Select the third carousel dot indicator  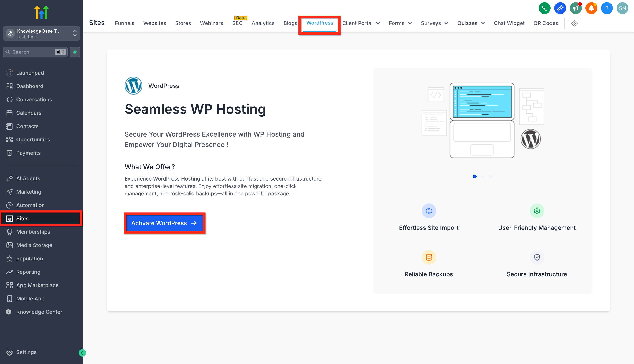click(x=491, y=176)
